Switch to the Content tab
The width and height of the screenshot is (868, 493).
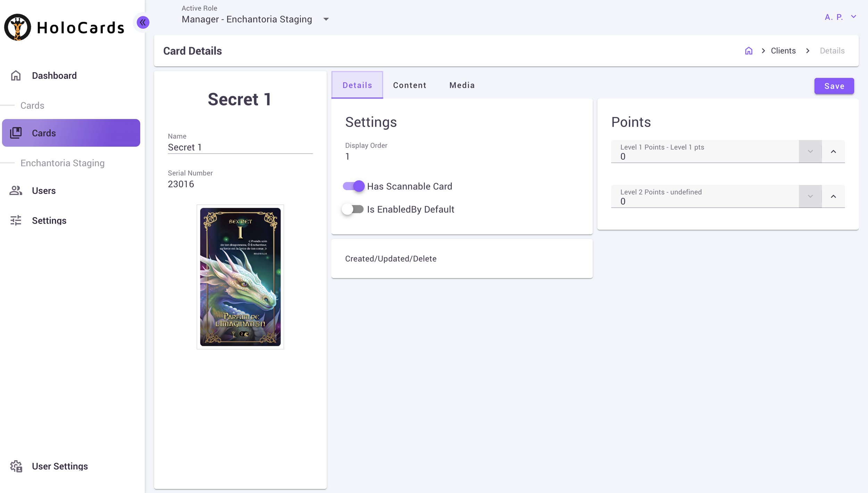click(x=409, y=85)
